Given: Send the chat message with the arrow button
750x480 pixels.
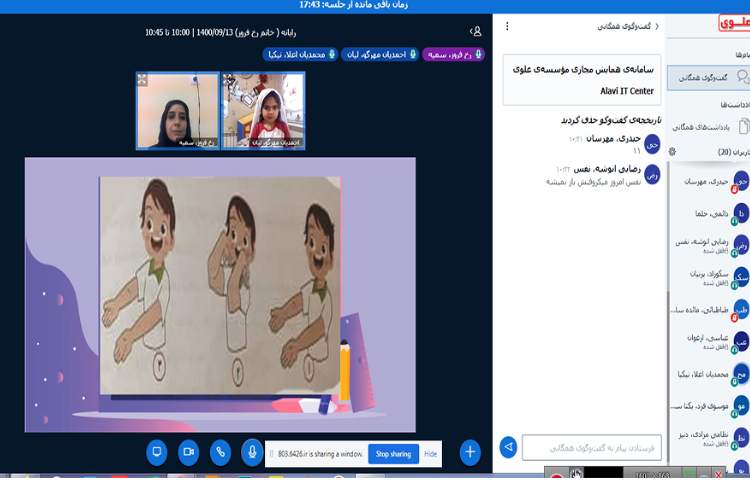Looking at the screenshot, I should click(508, 447).
